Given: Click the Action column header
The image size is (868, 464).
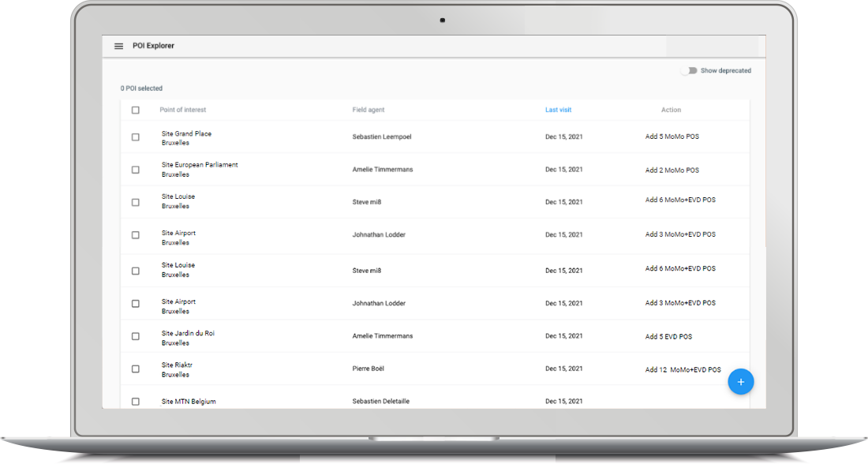Looking at the screenshot, I should tap(671, 110).
